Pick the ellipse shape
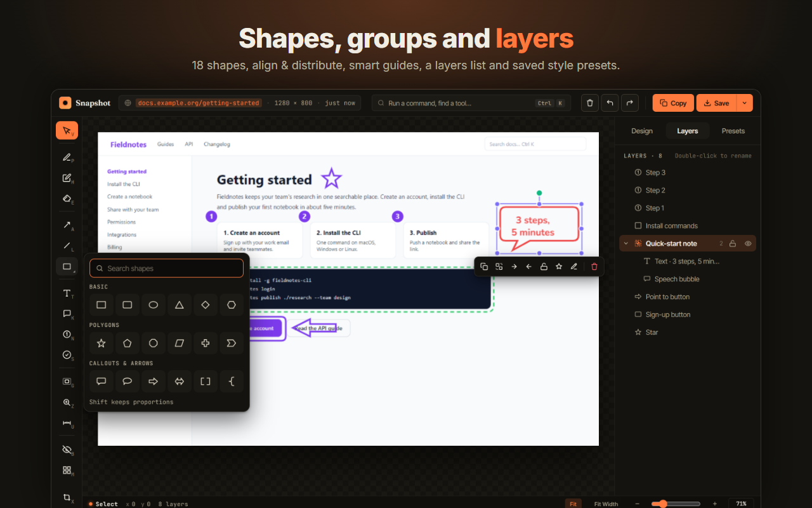Viewport: 812px width, 508px height. click(154, 305)
